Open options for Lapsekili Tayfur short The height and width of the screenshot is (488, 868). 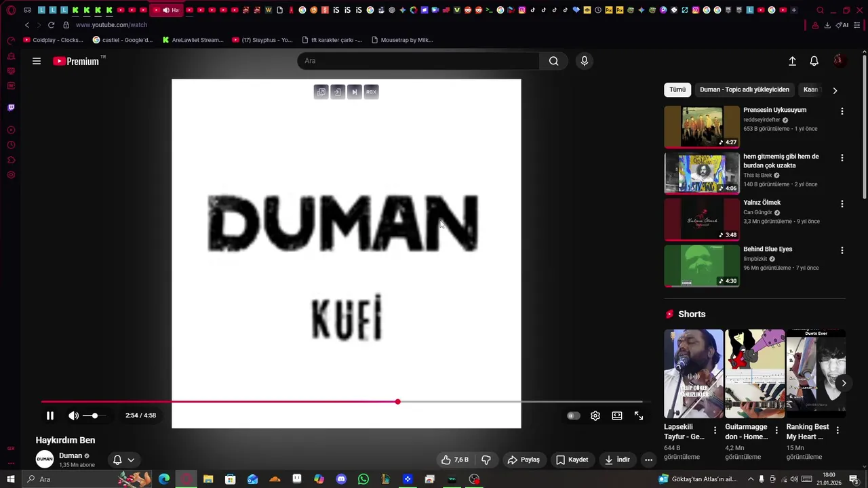coord(715,430)
